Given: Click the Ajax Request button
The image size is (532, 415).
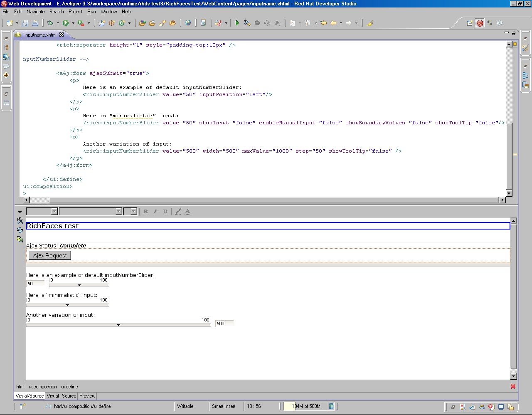Looking at the screenshot, I should click(x=50, y=255).
